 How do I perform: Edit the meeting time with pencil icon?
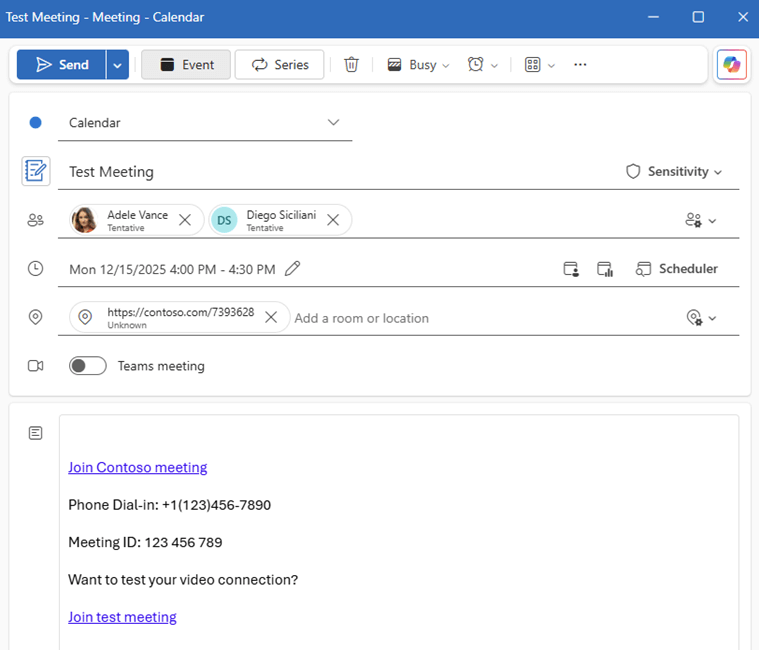[x=292, y=269]
